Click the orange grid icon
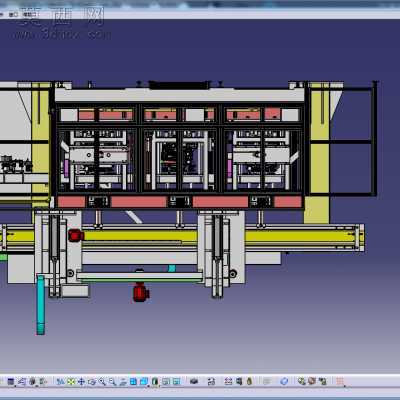This screenshot has height=400, width=400. tap(340, 381)
